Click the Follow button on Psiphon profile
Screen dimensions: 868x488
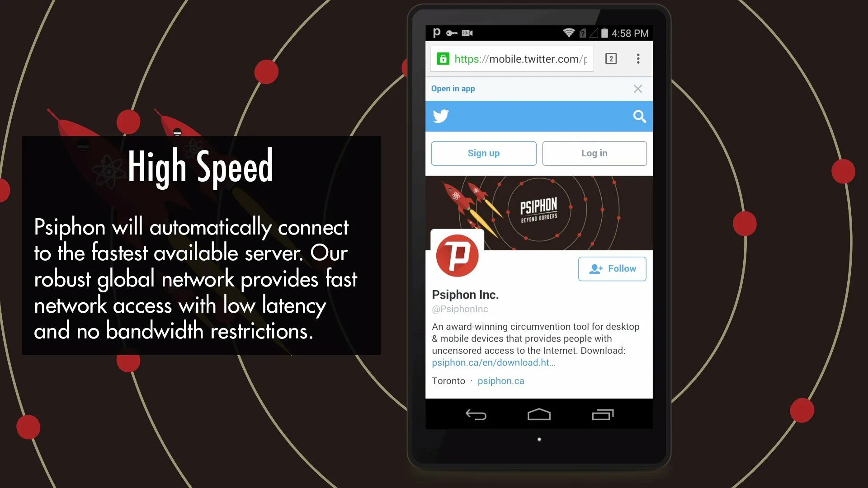point(612,268)
